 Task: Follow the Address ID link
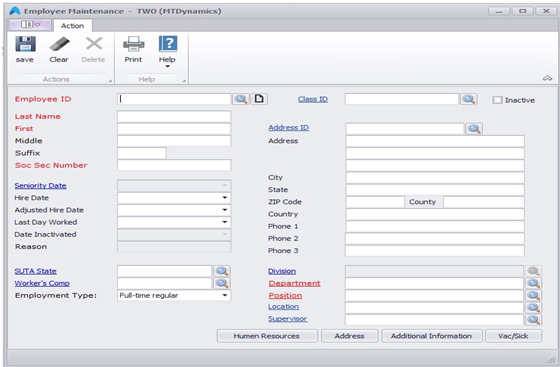point(289,127)
